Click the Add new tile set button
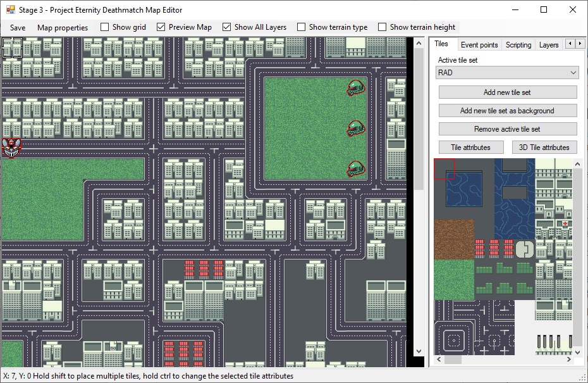This screenshot has height=383, width=588. coord(507,92)
